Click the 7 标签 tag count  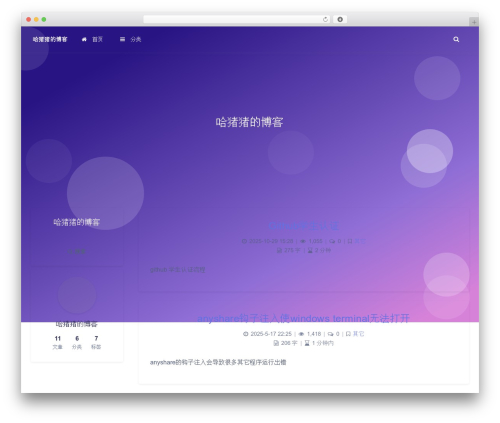point(96,342)
